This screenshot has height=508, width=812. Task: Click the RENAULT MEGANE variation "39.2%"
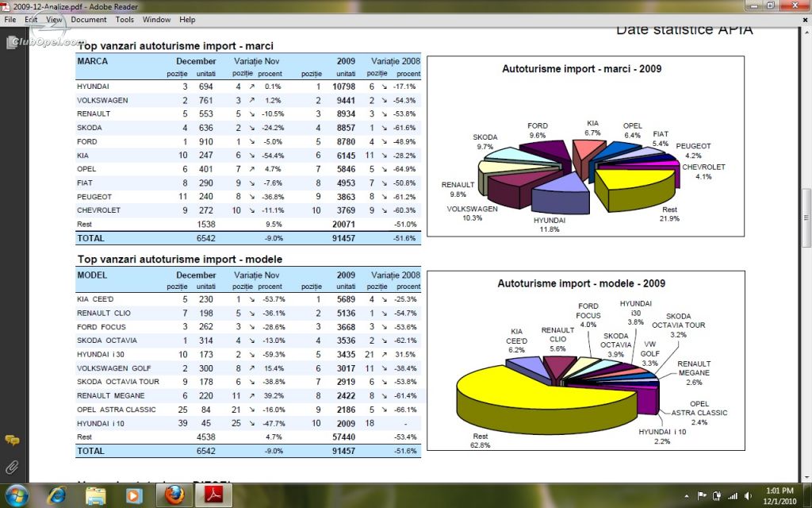[274, 395]
